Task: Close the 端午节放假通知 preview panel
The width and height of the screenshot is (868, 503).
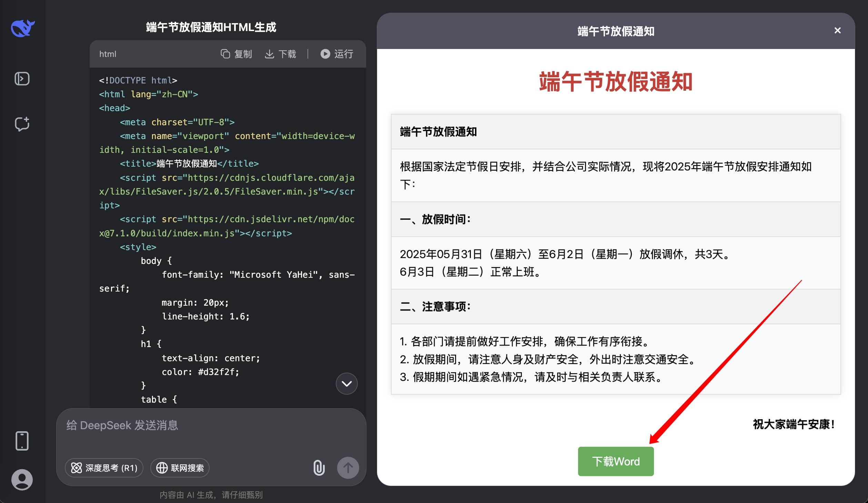Action: [838, 31]
